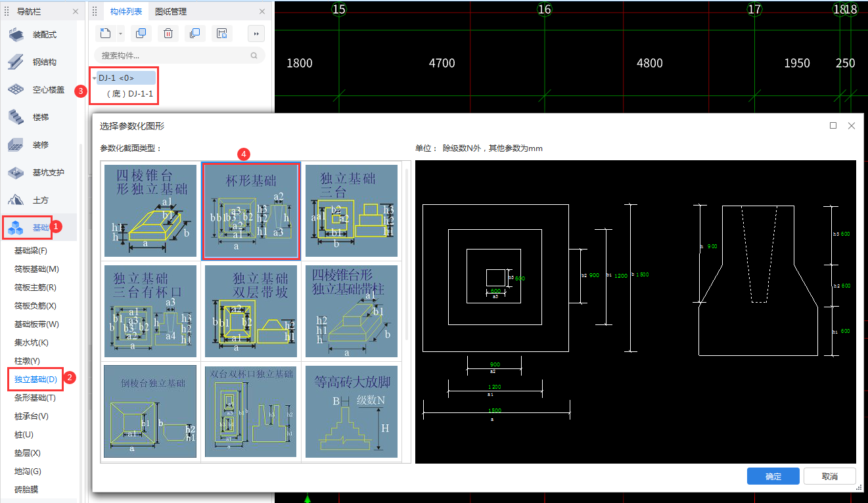Collapse the DJ-1 tree node arrow
Image resolution: width=868 pixels, height=503 pixels.
(x=94, y=78)
